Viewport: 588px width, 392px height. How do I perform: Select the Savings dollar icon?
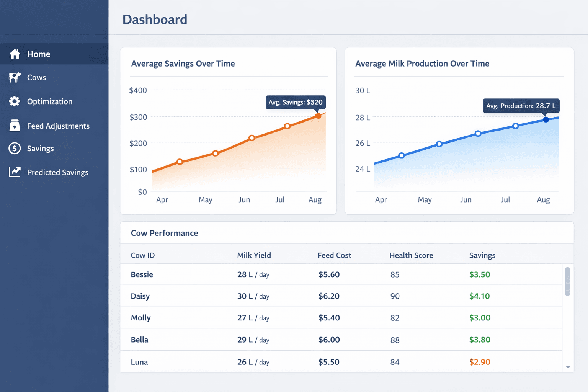(x=15, y=148)
